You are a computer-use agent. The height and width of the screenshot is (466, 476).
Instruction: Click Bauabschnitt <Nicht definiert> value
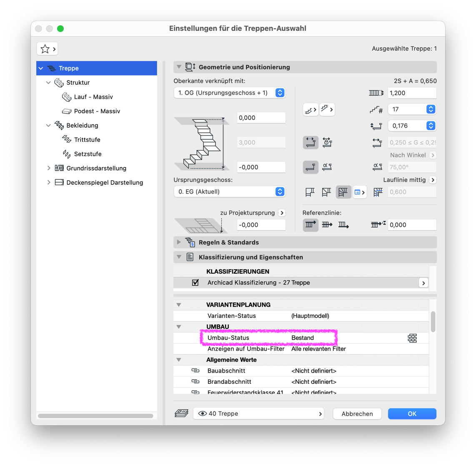click(313, 370)
